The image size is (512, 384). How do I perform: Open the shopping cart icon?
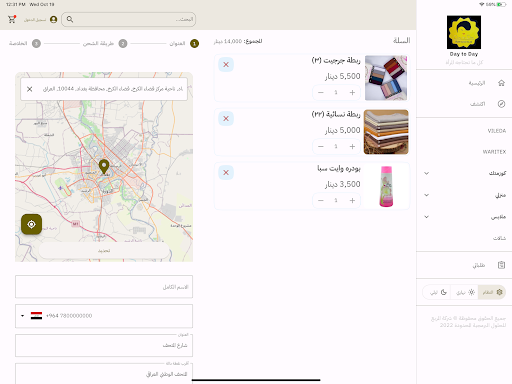(12, 19)
